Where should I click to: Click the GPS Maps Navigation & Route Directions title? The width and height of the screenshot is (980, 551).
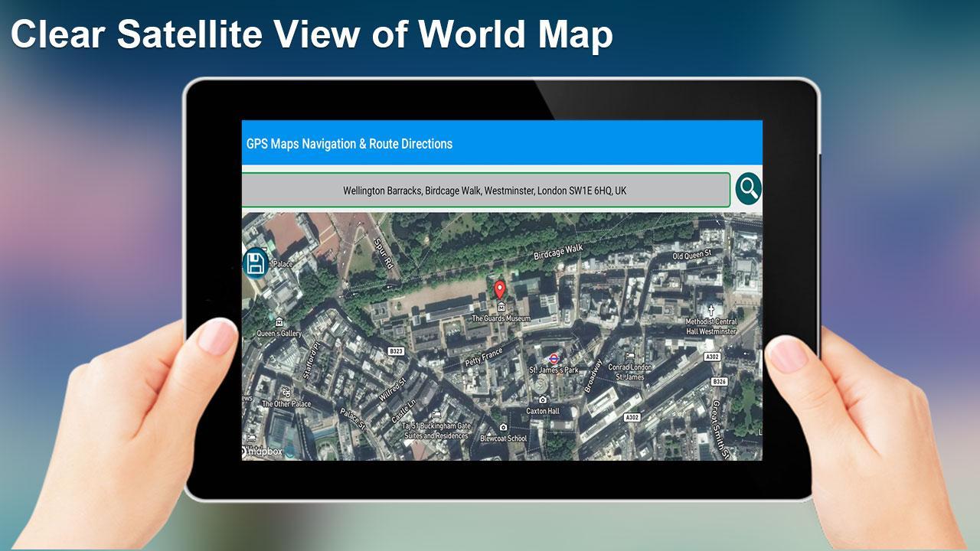pos(349,144)
